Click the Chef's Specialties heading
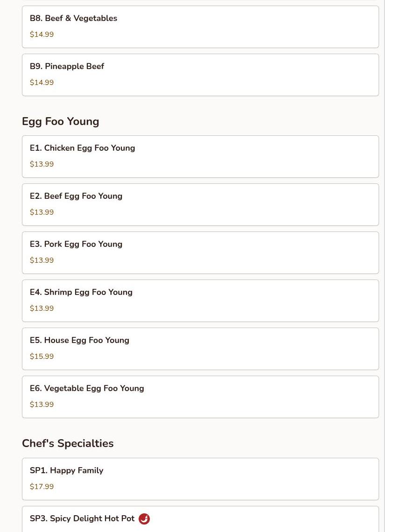This screenshot has height=532, width=394. point(68,443)
